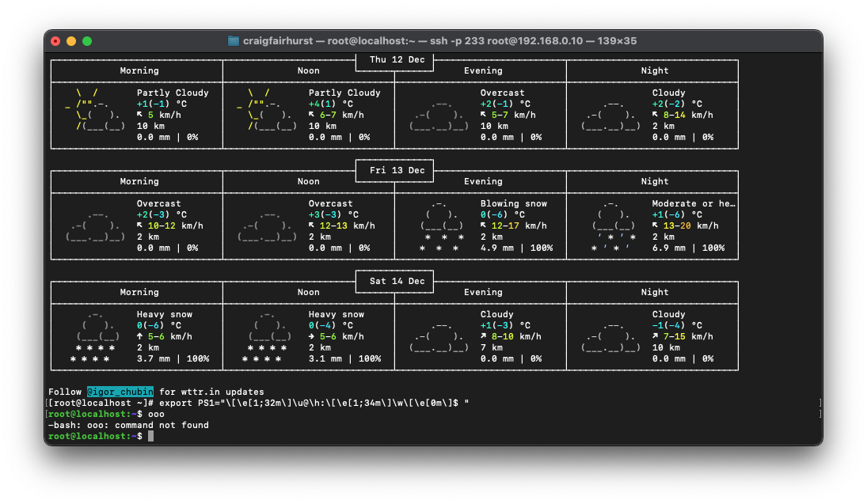Close the terminal window with the red button
Viewport: 867px width, 504px height.
55,41
